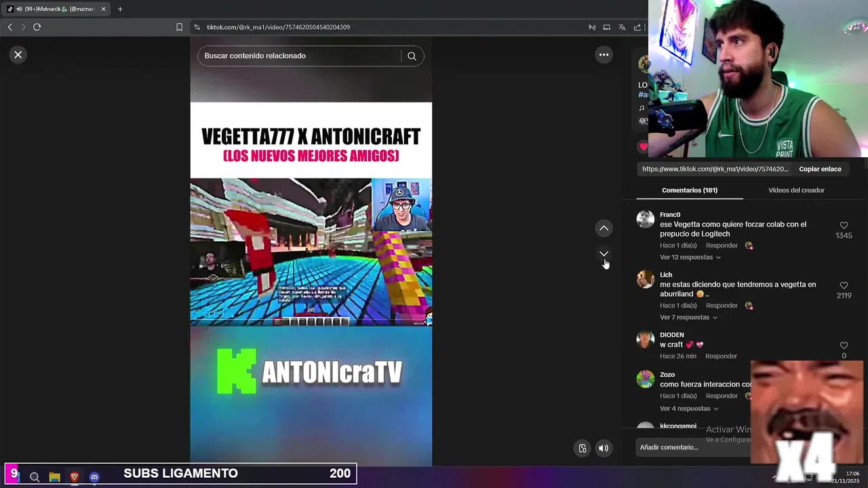
Task: Focus the Añadir comentario input field
Action: click(x=692, y=447)
